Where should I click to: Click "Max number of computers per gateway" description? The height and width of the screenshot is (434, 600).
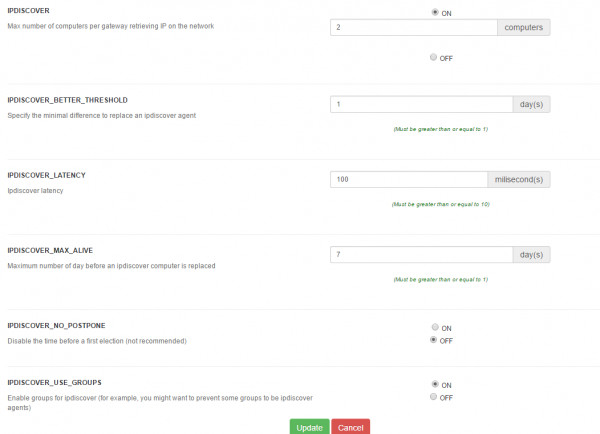[x=111, y=26]
